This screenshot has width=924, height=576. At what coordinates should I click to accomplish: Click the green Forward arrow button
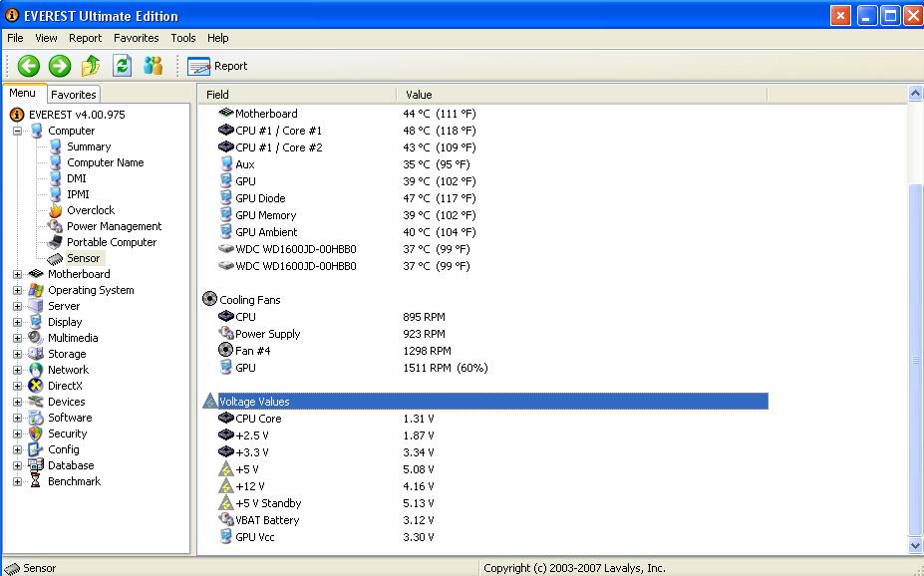(60, 66)
